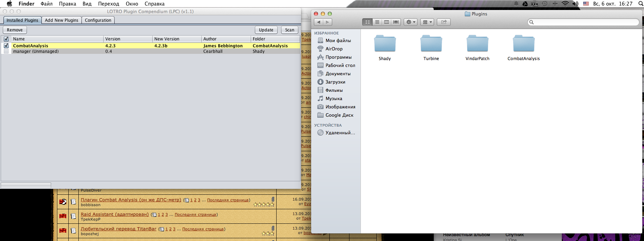This screenshot has width=644, height=241.
Task: Switch to Installed Plugins tab
Action: (x=22, y=20)
